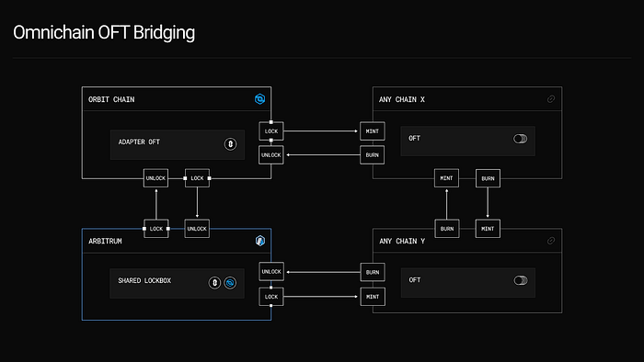Click the link icon in Any Chain X
The width and height of the screenshot is (644, 362).
551,99
